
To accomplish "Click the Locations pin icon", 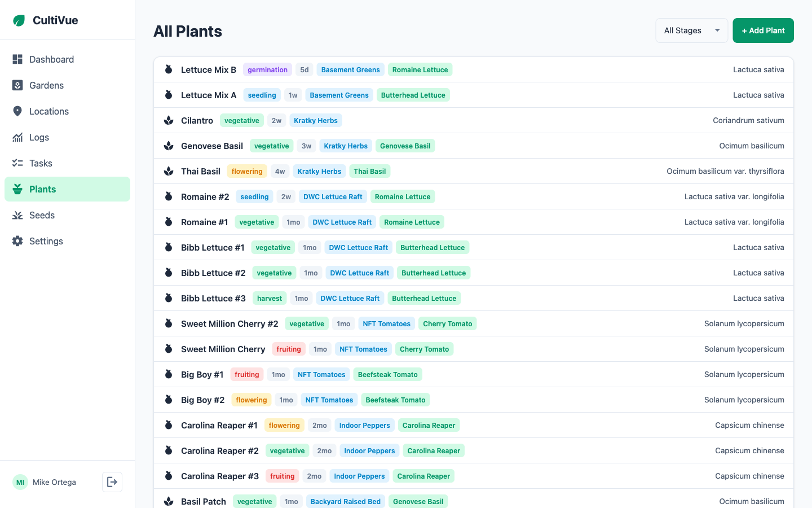I will click(x=17, y=111).
